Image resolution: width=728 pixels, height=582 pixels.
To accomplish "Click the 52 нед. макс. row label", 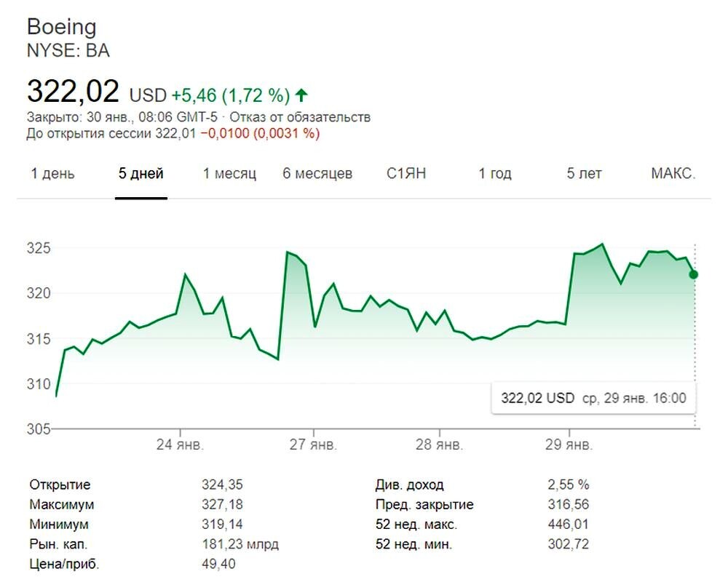I will point(416,525).
